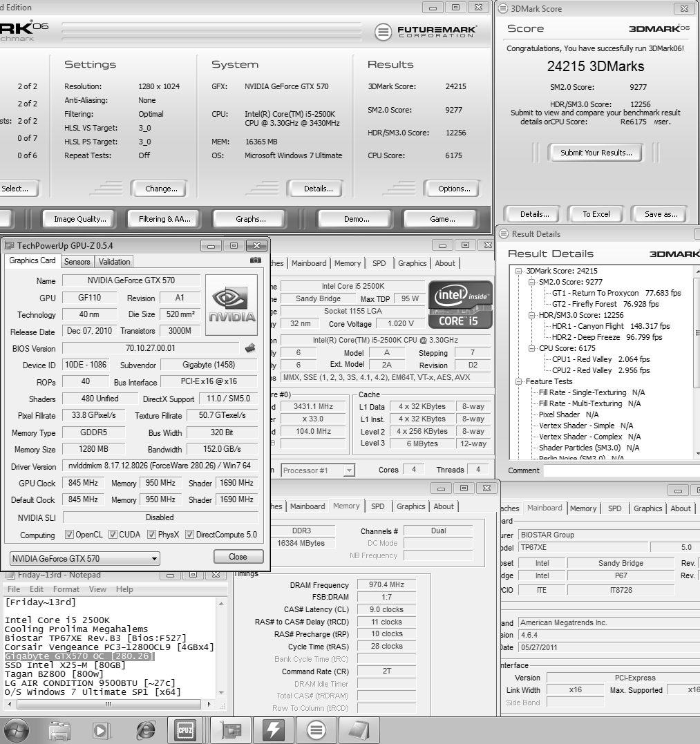This screenshot has height=744, width=700.
Task: Toggle the OpenCL checkbox in GPU-Z
Action: point(69,534)
